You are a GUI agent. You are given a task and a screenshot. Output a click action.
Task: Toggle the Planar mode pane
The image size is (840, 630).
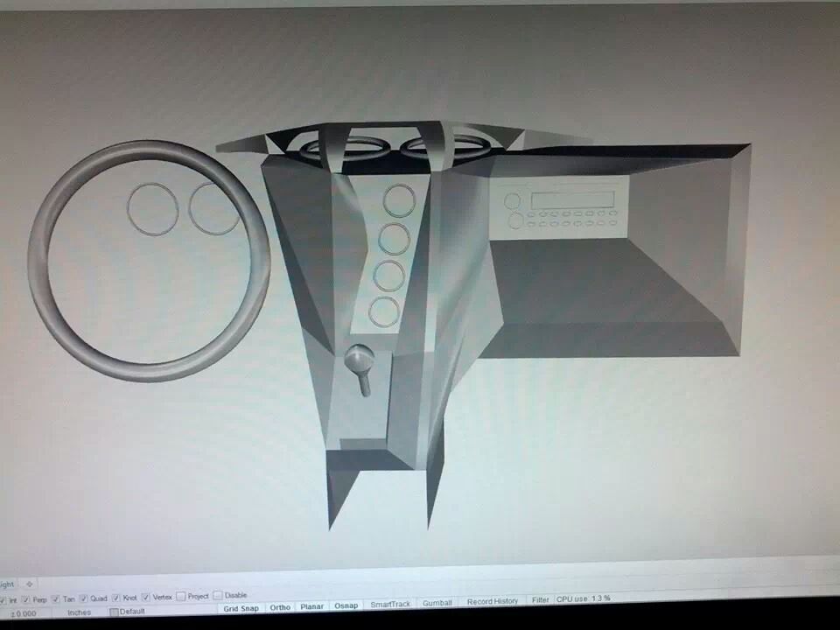point(312,605)
